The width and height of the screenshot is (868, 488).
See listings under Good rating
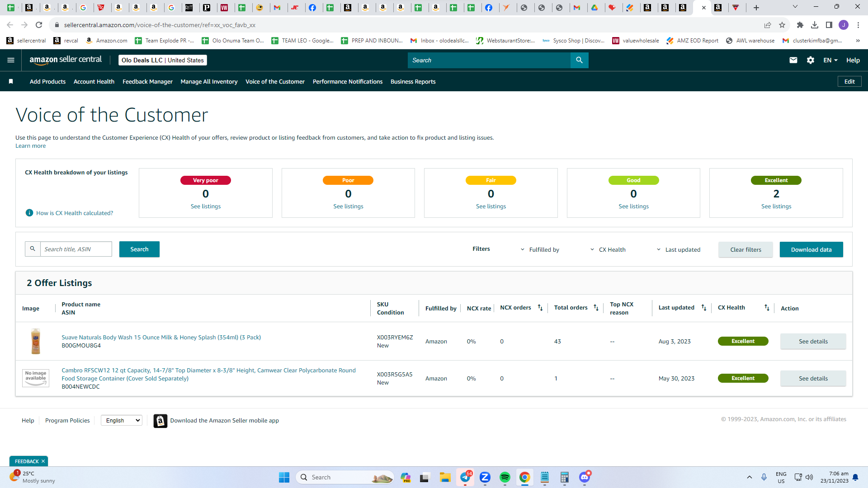pos(633,206)
